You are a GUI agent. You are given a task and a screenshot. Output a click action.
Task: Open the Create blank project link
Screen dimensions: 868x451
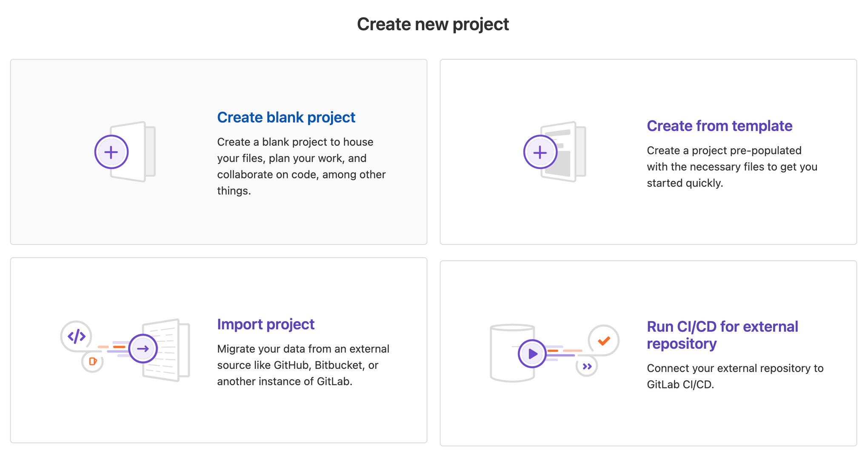click(286, 117)
